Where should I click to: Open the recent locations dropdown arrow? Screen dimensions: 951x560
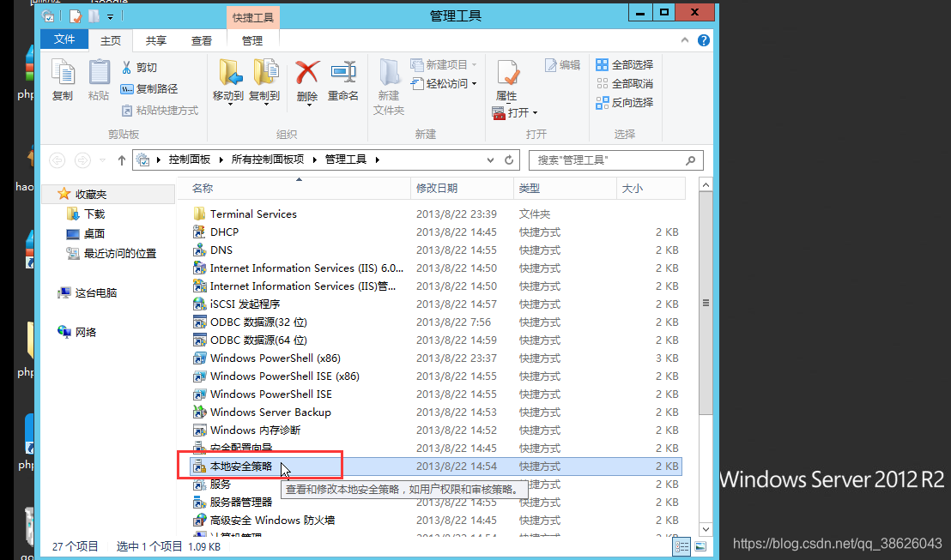point(102,160)
